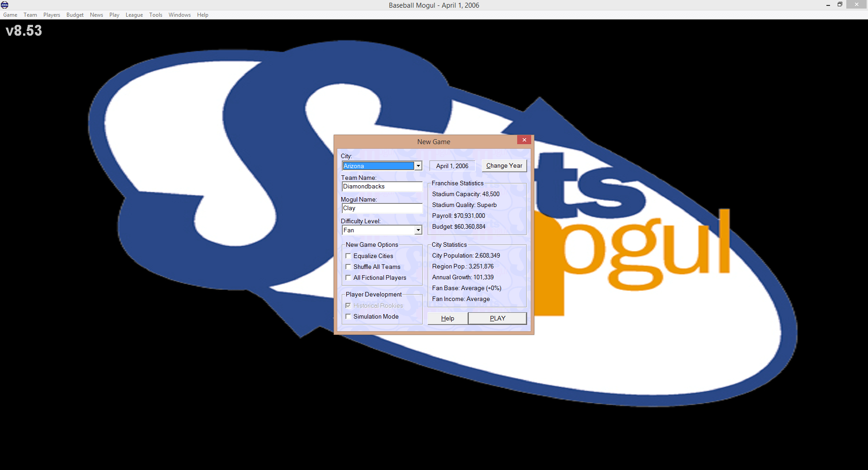
Task: Enable the Shuffle All Teams checkbox
Action: tap(348, 267)
